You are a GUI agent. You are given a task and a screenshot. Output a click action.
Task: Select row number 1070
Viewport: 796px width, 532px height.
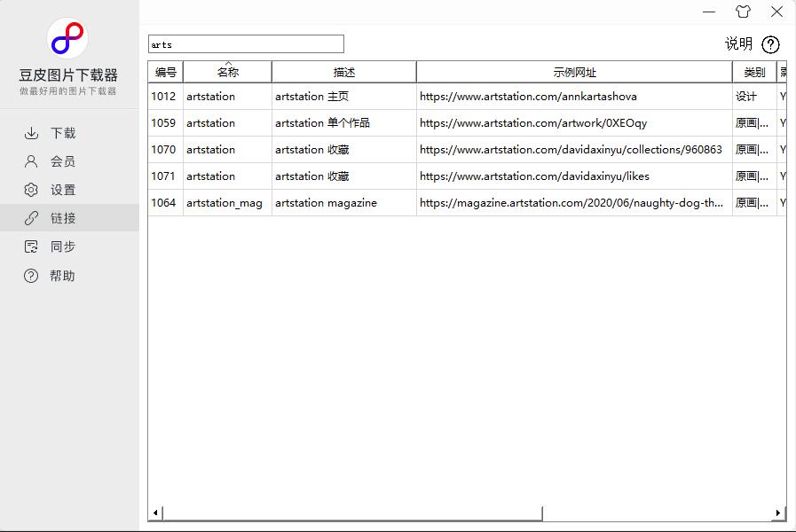[x=163, y=150]
